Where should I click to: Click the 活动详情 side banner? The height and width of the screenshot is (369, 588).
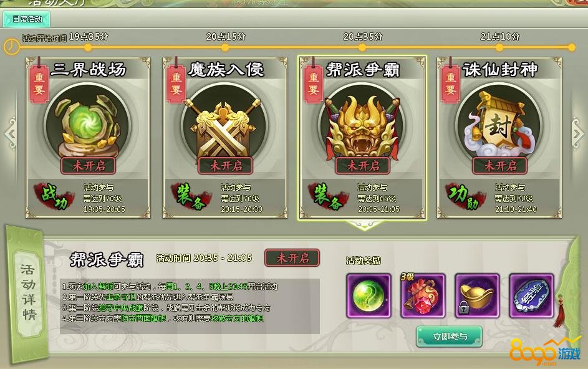28,292
